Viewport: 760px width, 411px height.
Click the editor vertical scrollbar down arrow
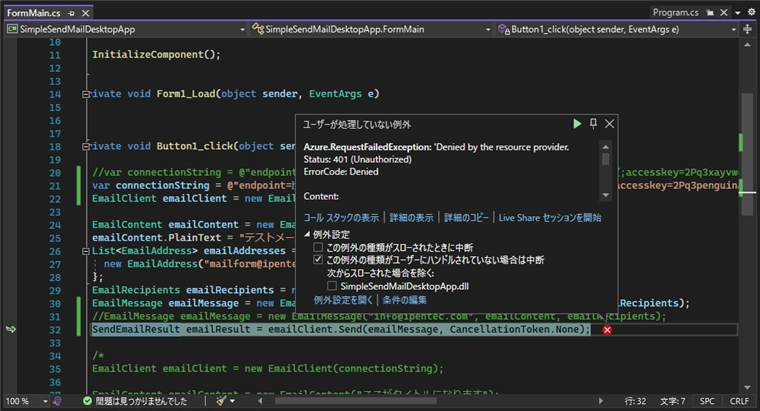(747, 387)
